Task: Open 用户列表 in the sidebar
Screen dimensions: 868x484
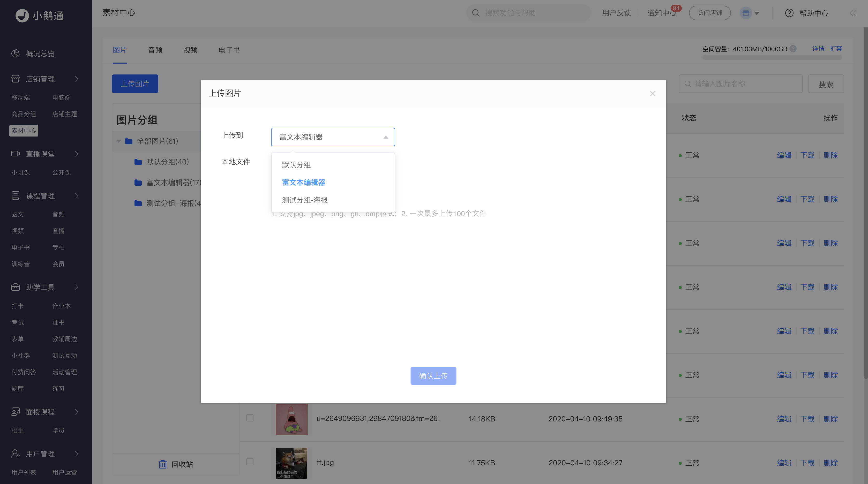Action: point(24,472)
